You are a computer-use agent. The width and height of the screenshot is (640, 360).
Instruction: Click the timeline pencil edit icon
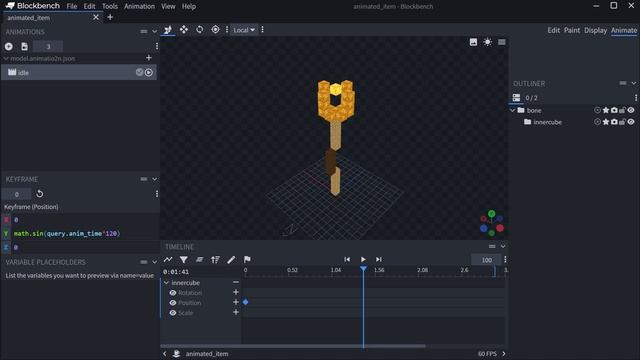[x=231, y=260]
